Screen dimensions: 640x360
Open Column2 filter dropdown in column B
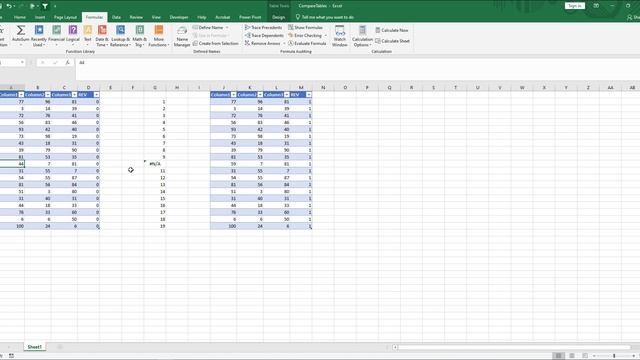point(48,95)
